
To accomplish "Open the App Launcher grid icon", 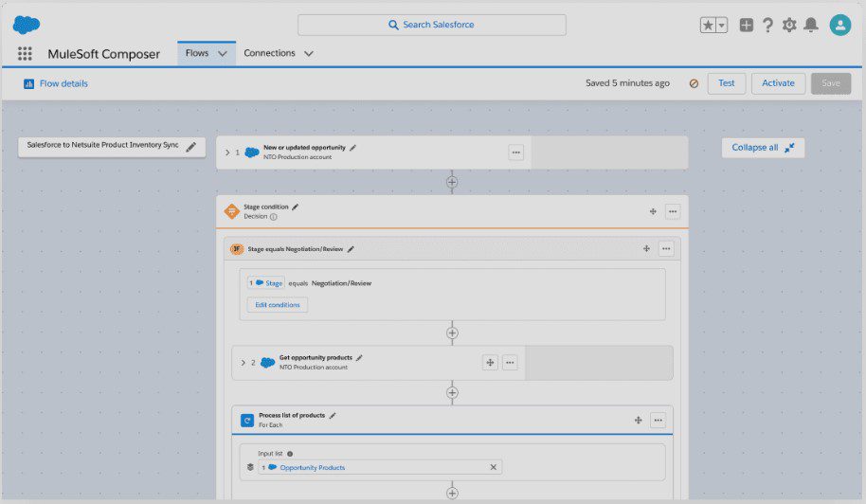I will click(25, 54).
